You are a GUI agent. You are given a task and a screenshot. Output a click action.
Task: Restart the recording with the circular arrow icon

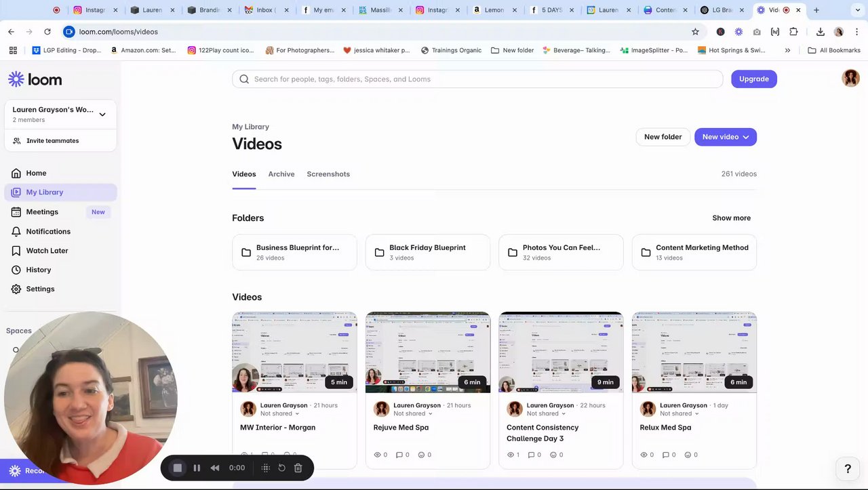point(281,468)
